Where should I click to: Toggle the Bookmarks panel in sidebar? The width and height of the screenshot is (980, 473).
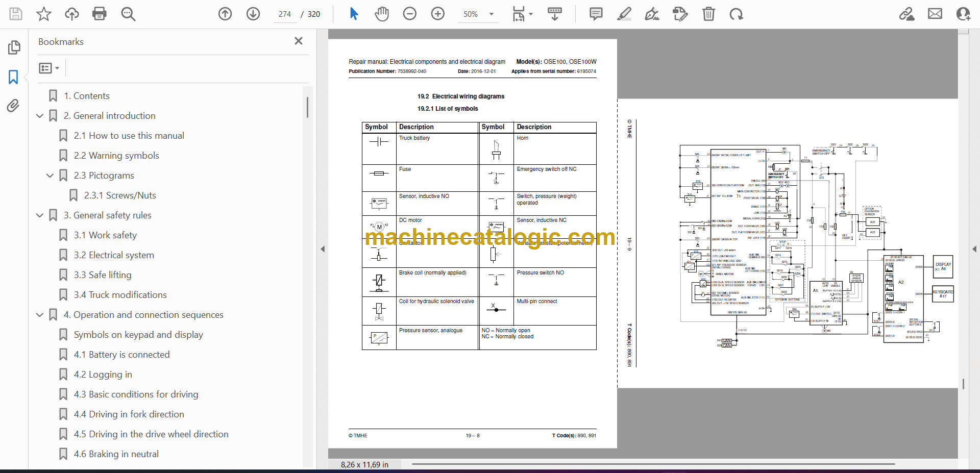[x=13, y=77]
